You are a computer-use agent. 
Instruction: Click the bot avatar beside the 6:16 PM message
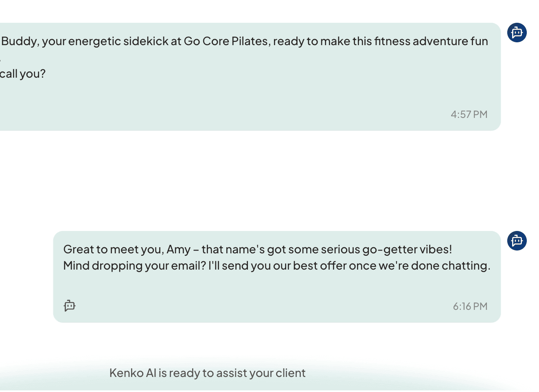pyautogui.click(x=517, y=241)
